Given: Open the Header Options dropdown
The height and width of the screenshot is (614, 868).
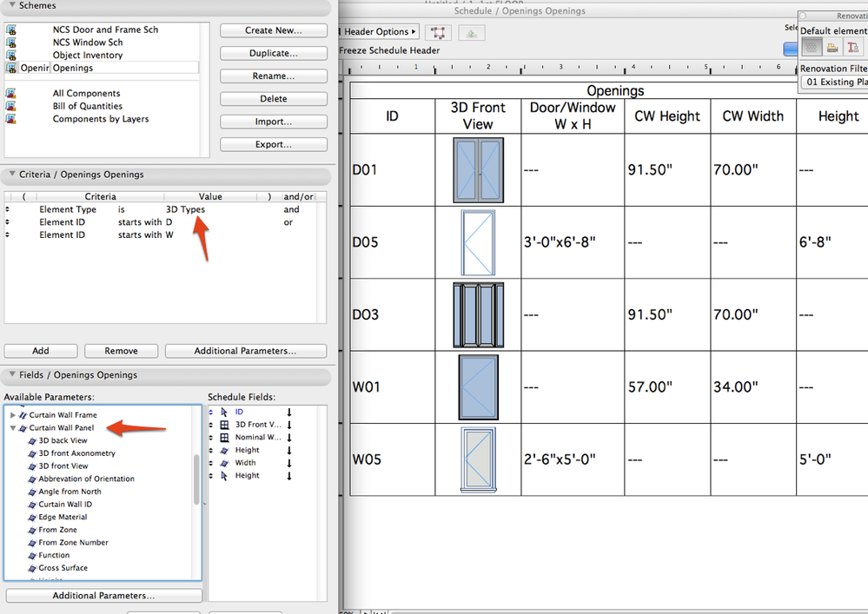Looking at the screenshot, I should coord(379,32).
